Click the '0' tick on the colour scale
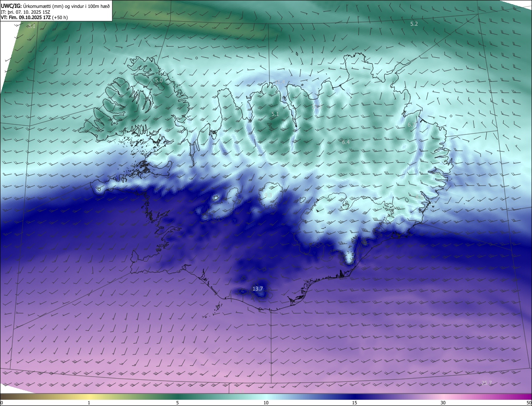532x406 pixels. click(2, 403)
